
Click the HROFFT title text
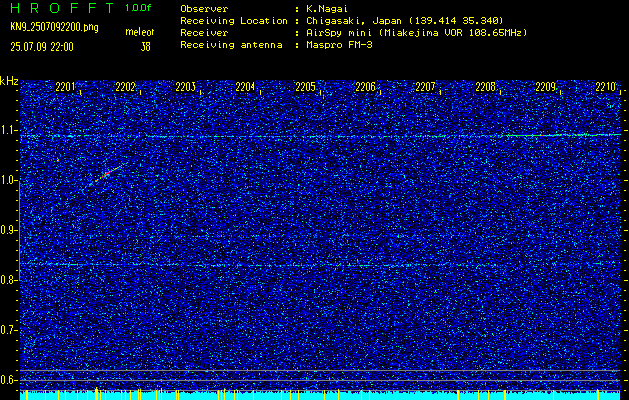click(62, 8)
